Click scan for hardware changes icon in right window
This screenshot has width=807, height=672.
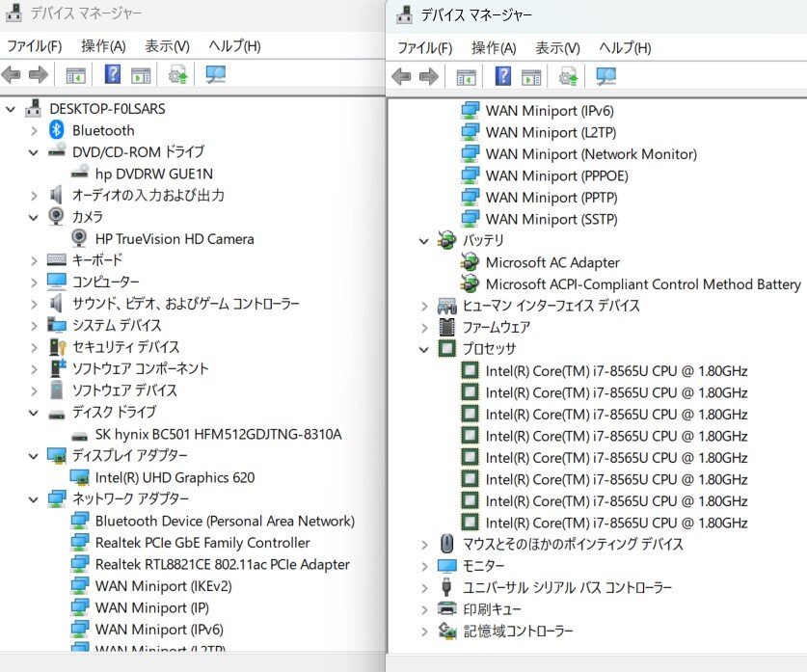pyautogui.click(x=605, y=77)
